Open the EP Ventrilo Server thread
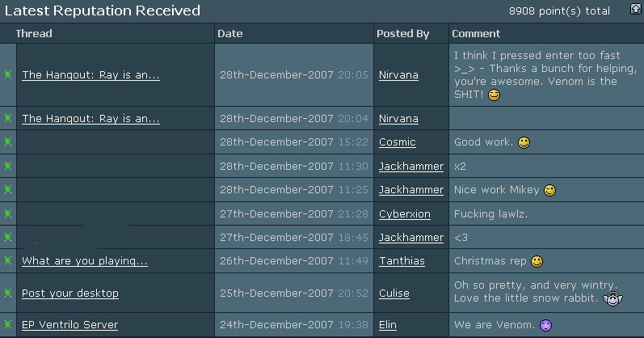The height and width of the screenshot is (338, 644). [x=69, y=325]
